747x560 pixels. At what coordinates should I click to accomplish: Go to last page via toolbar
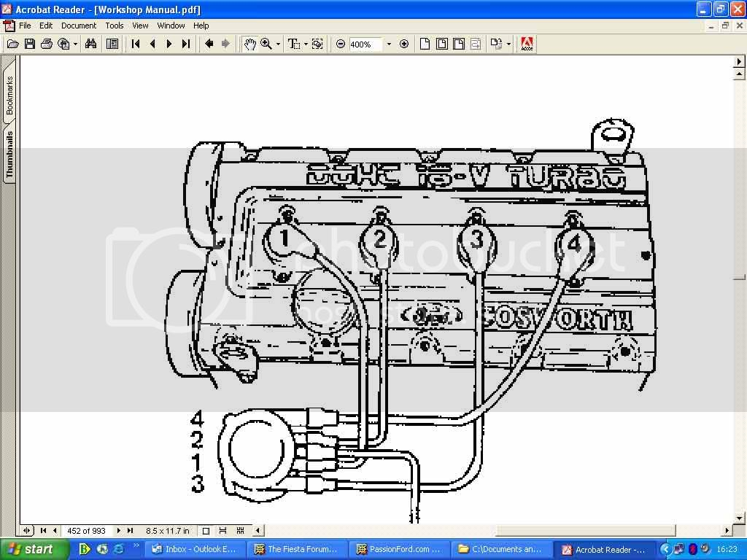pos(186,44)
